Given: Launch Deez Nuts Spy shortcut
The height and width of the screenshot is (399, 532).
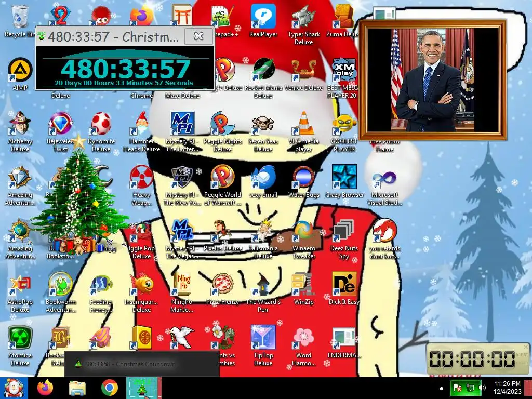Looking at the screenshot, I should point(344,240).
